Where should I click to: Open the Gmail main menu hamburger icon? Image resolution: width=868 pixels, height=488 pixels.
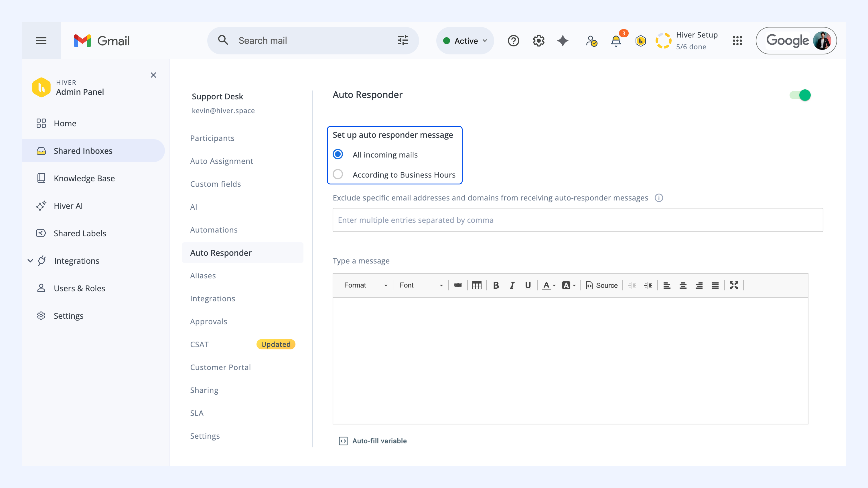click(x=41, y=41)
